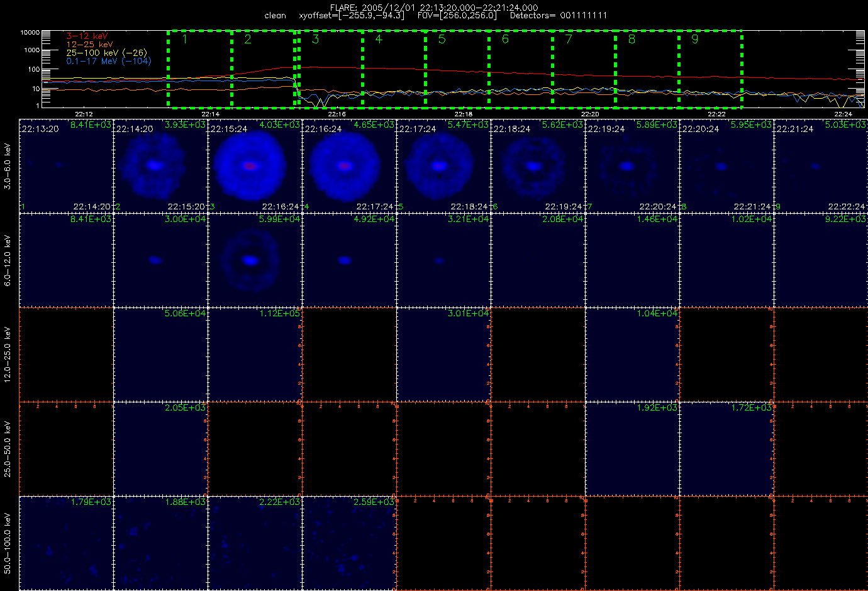Image resolution: width=868 pixels, height=591 pixels.
Task: Click the 12.0-25.0 keV row label
Action: (8, 354)
